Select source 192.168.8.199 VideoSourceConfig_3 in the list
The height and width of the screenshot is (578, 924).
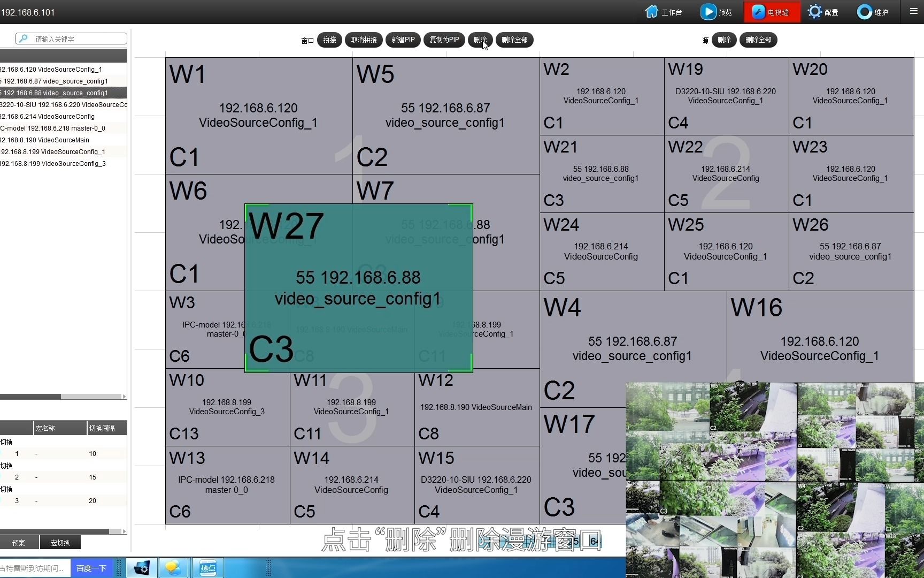(x=63, y=164)
